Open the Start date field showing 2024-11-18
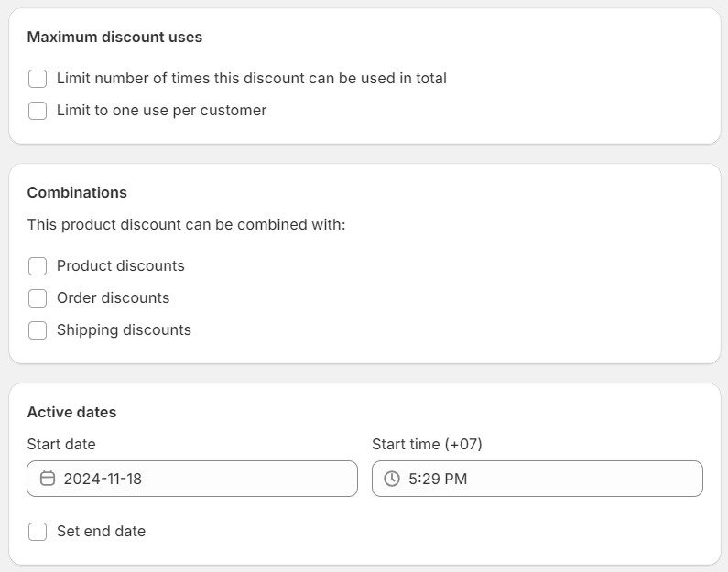The width and height of the screenshot is (728, 572). click(201, 479)
